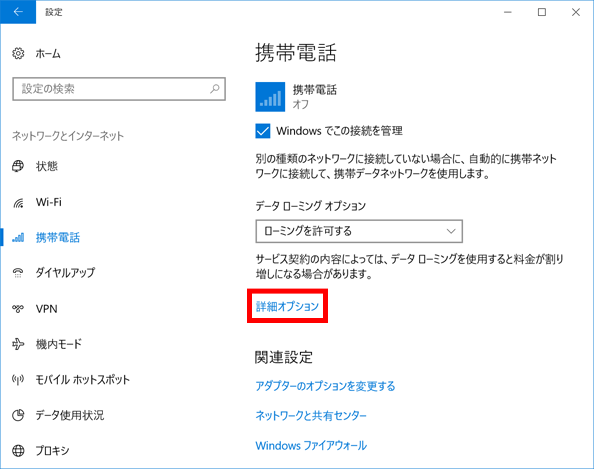Select 携帯電話 label in the sidebar
The height and width of the screenshot is (469, 594).
[58, 238]
